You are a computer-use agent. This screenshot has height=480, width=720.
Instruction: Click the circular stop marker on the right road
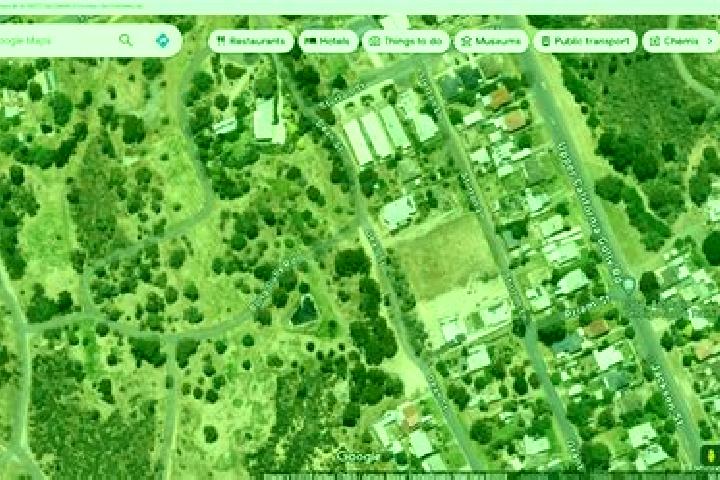tap(629, 284)
